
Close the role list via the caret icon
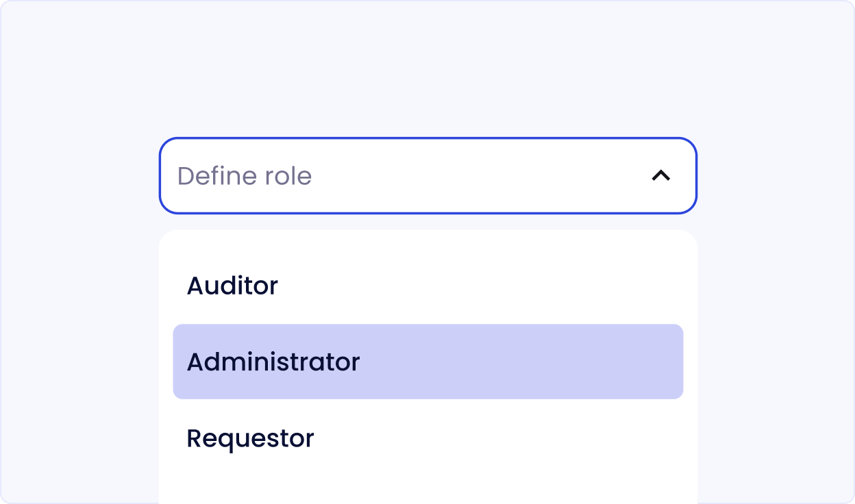click(660, 176)
